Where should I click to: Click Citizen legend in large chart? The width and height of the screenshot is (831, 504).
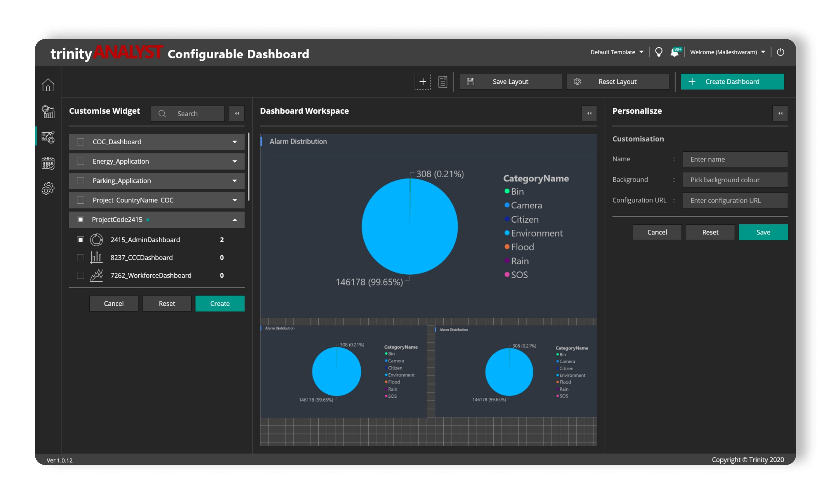(x=521, y=220)
